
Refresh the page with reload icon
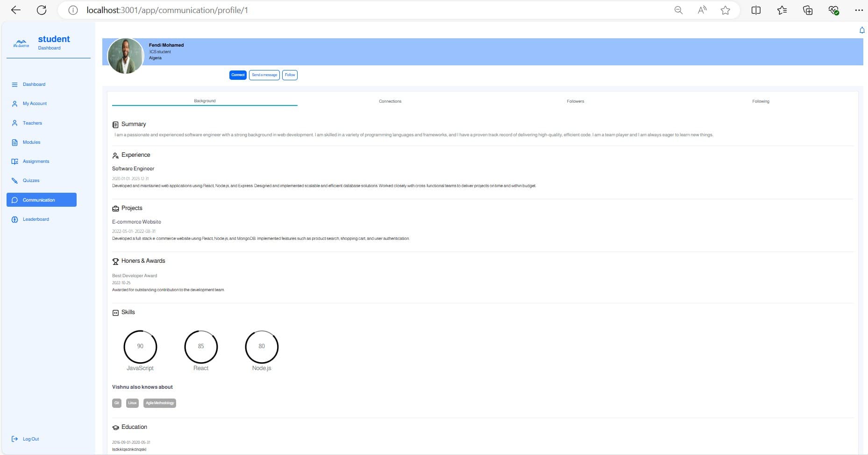pyautogui.click(x=42, y=10)
